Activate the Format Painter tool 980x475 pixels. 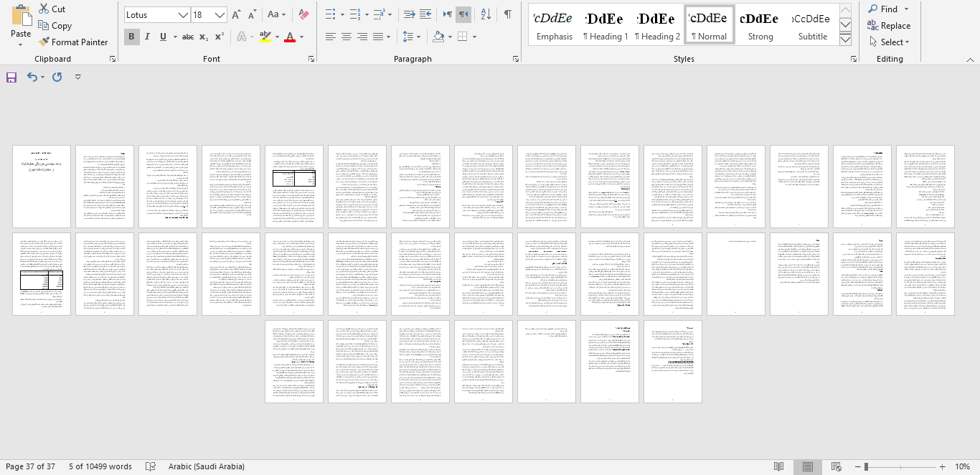pos(73,42)
